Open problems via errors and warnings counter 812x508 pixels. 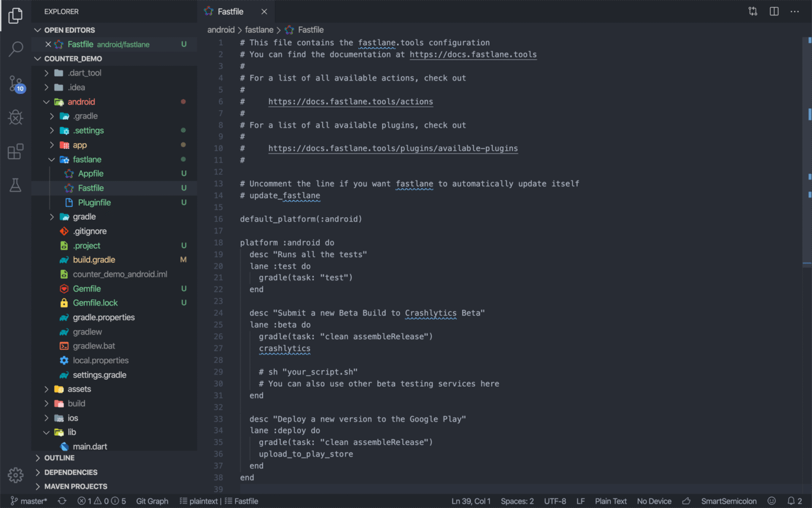click(x=101, y=501)
